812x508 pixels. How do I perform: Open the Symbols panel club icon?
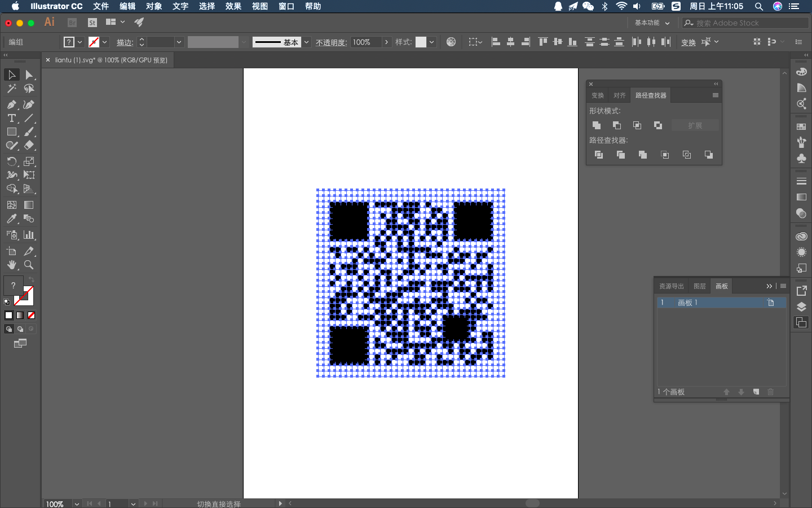pyautogui.click(x=801, y=159)
